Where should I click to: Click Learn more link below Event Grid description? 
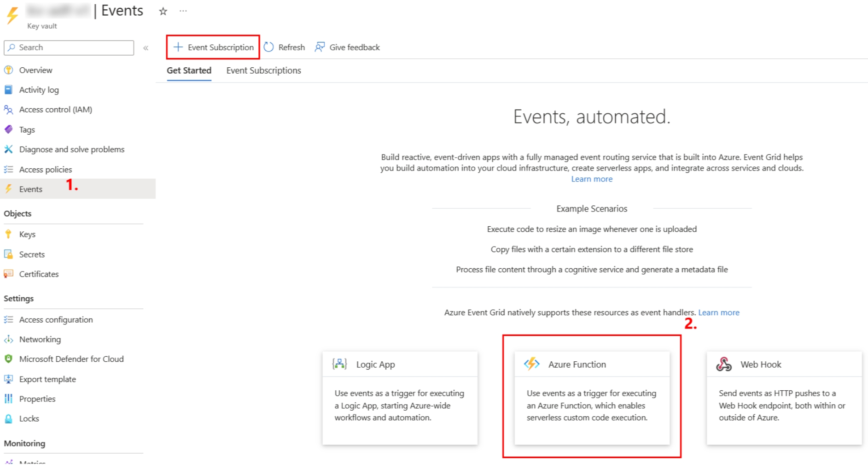click(x=592, y=179)
